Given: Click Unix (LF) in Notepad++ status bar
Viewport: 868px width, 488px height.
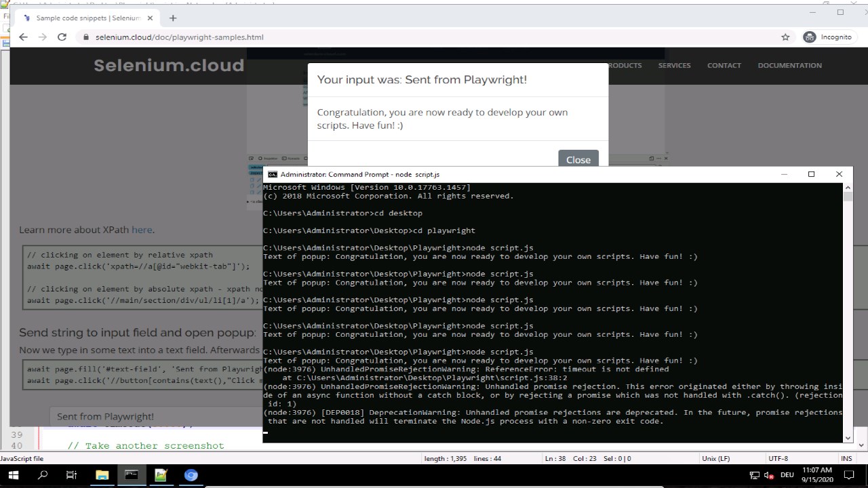Looking at the screenshot, I should (716, 459).
